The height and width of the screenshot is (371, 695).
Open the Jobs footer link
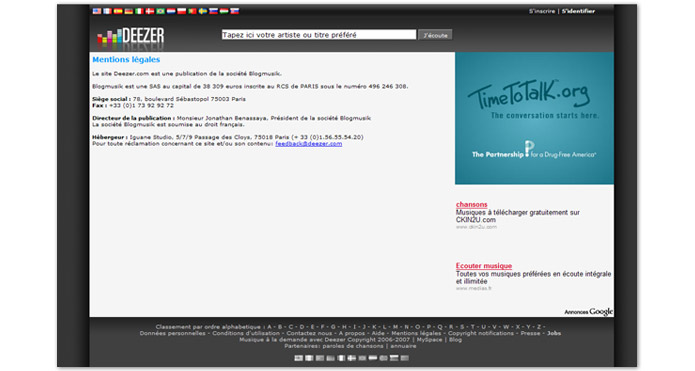pos(554,333)
